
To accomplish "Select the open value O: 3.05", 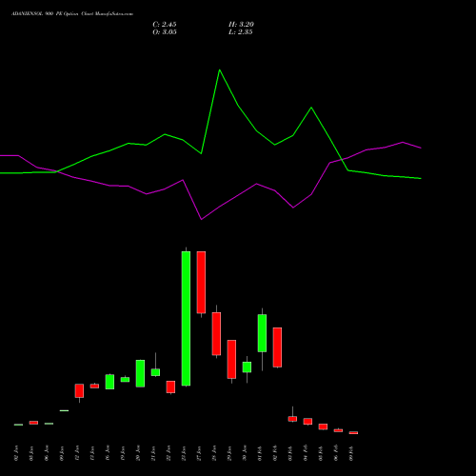I will click(165, 32).
